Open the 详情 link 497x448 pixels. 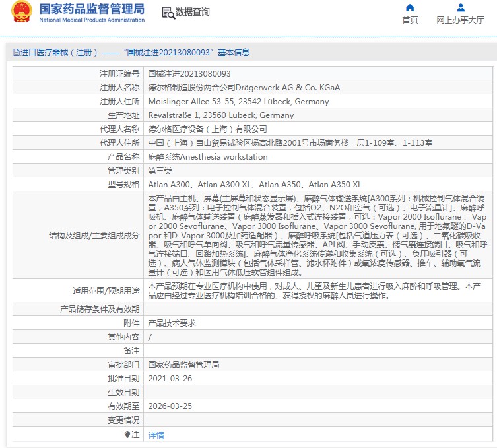tap(156, 435)
